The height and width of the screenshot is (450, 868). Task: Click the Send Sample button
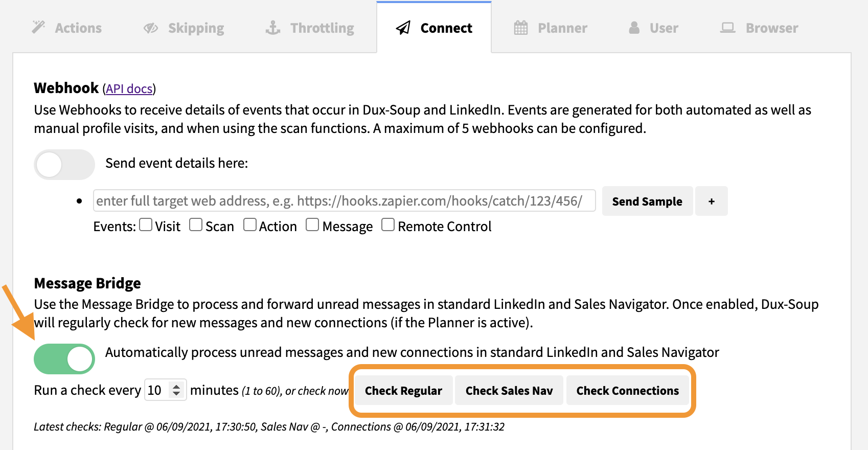[x=647, y=201]
